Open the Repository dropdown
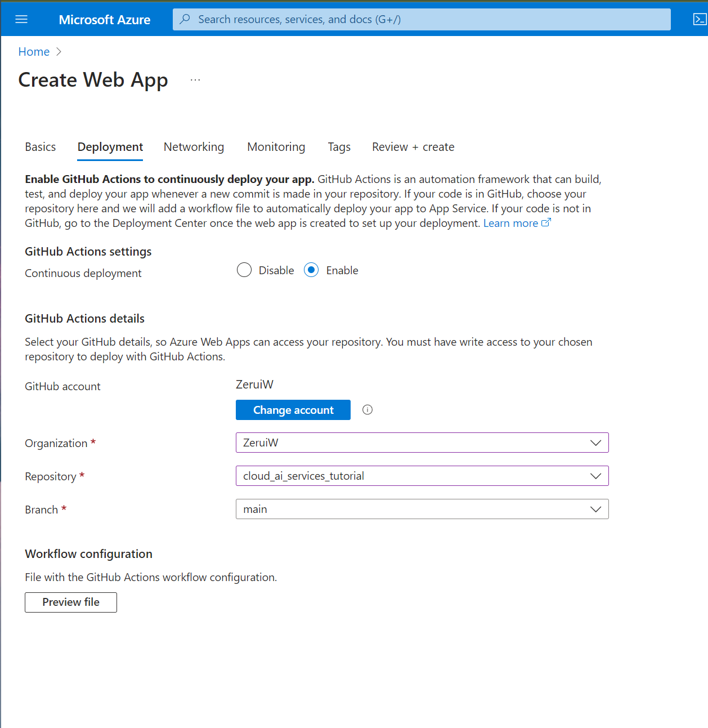The height and width of the screenshot is (728, 708). pos(422,476)
